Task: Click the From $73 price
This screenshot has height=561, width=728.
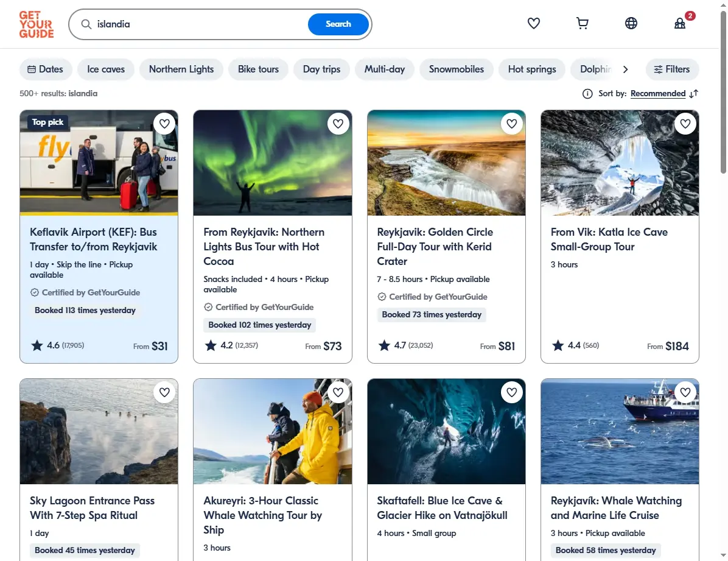Action: [323, 346]
